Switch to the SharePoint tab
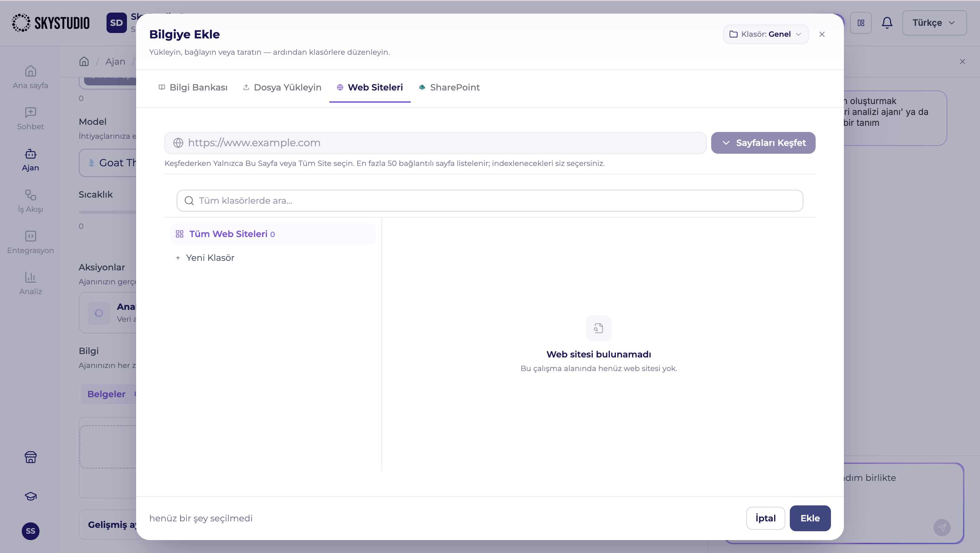Screen dimensions: 980x553 pos(449,87)
